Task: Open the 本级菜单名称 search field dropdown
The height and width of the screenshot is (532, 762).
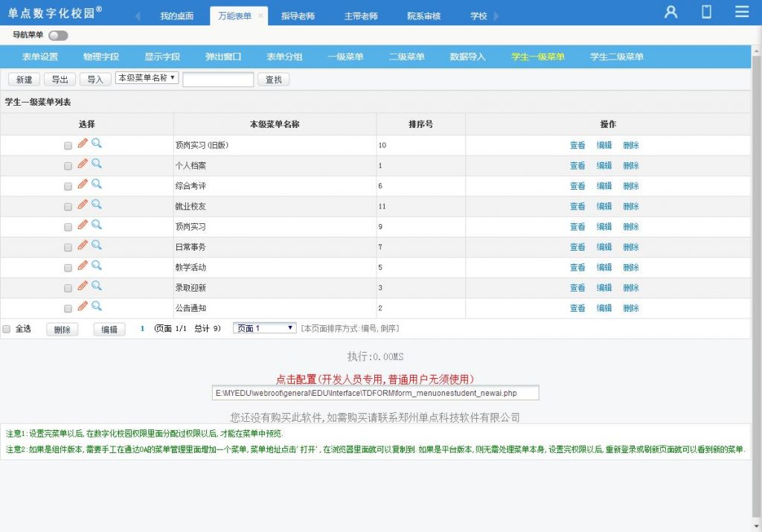Action: click(147, 77)
